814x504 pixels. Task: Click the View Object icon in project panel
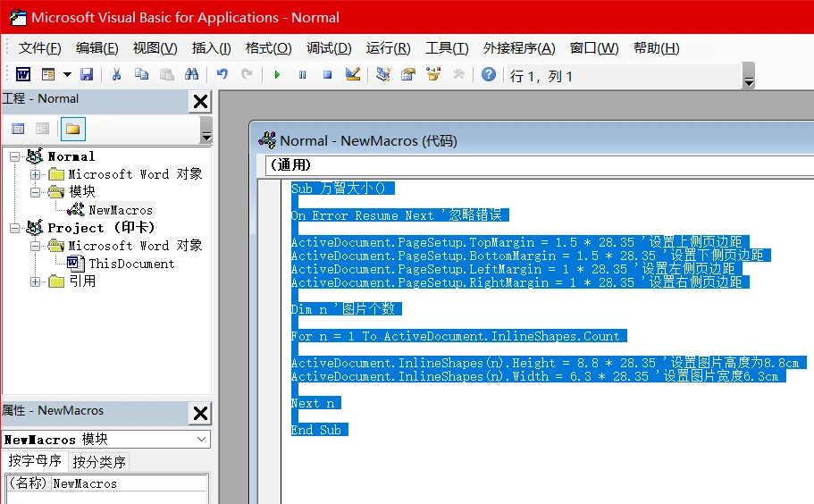tap(43, 129)
